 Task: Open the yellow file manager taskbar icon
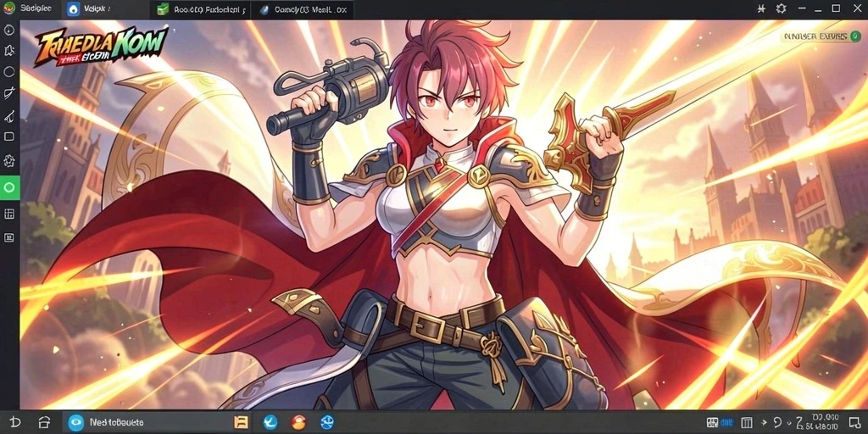click(241, 422)
